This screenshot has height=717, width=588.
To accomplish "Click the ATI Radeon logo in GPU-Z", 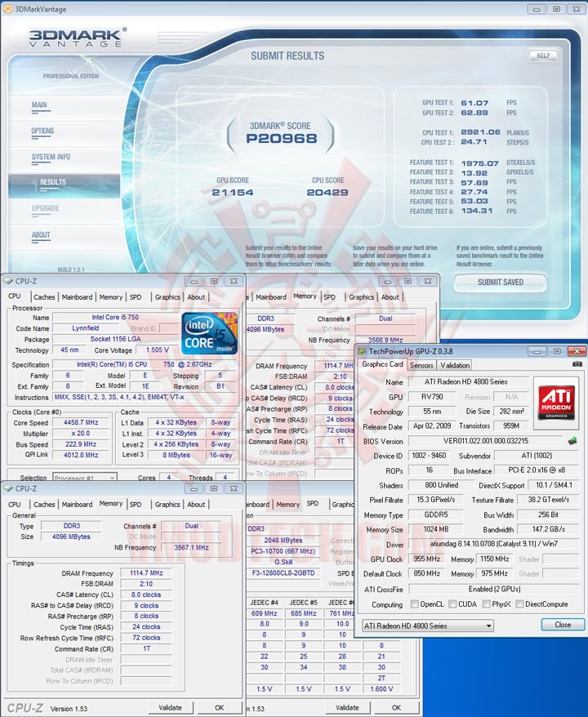I will click(x=556, y=403).
